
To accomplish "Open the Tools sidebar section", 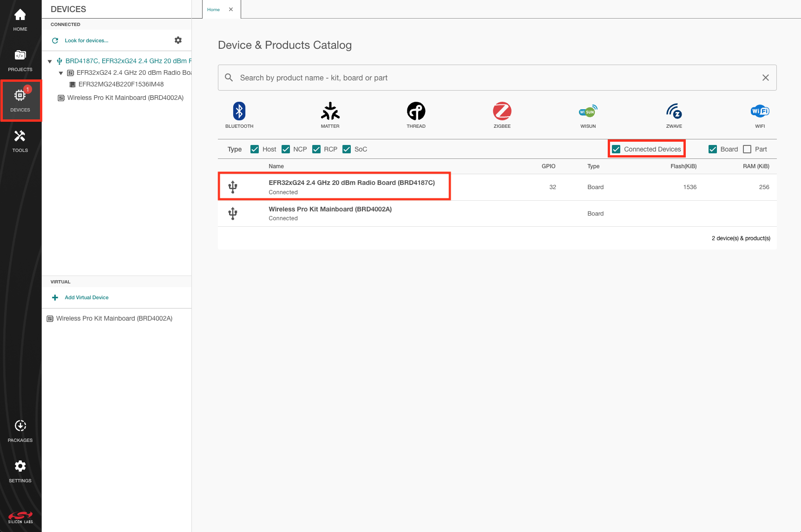I will pos(20,141).
